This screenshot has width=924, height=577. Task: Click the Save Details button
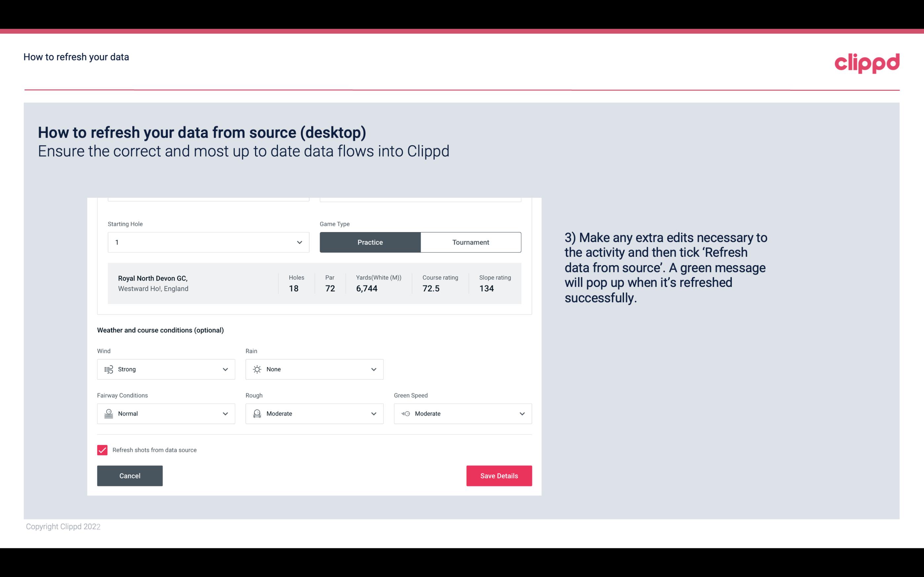click(x=499, y=475)
